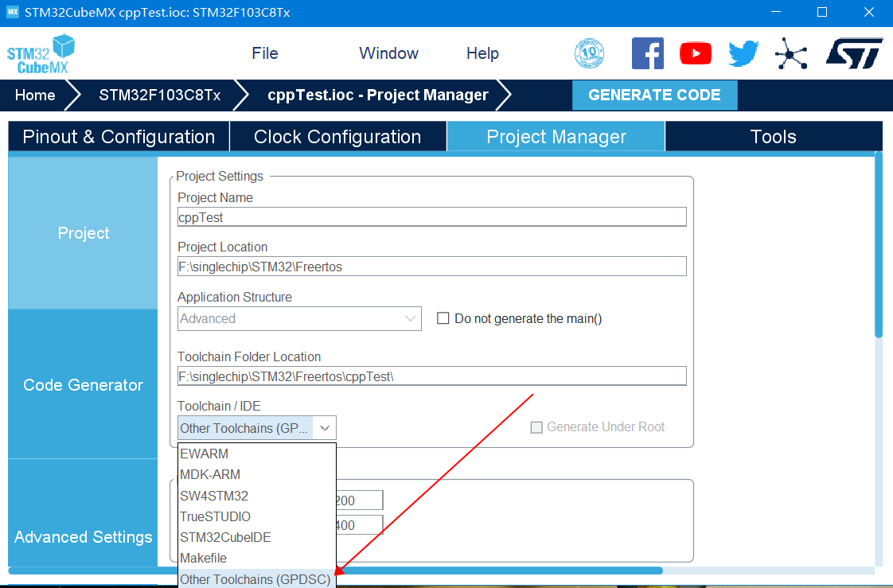Choose SW4STM32 toolchain option
Viewport: 893px width, 588px height.
pos(257,496)
